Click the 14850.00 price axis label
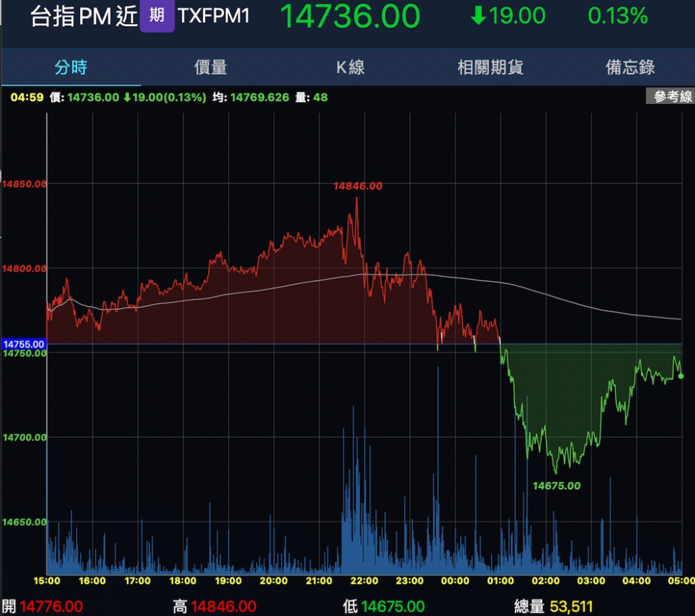The width and height of the screenshot is (695, 616). point(25,184)
